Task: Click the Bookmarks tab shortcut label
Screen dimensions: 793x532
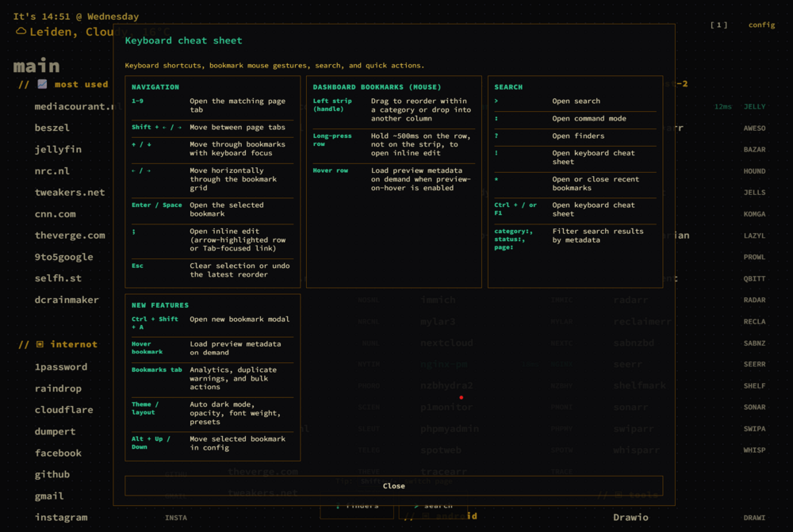Action: coord(157,369)
